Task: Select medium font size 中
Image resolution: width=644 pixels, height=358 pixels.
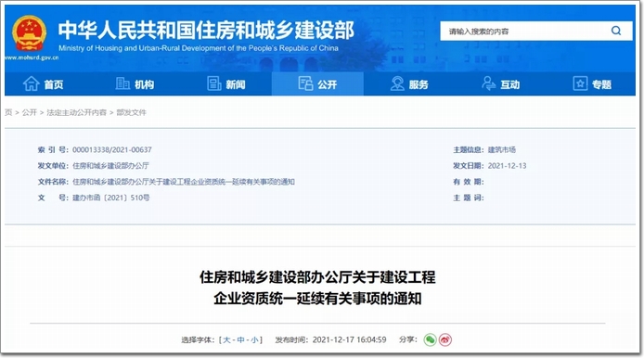Action: (x=240, y=340)
